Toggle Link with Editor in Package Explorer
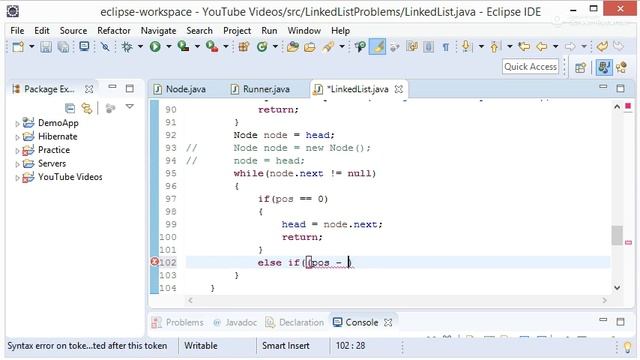 click(x=87, y=108)
